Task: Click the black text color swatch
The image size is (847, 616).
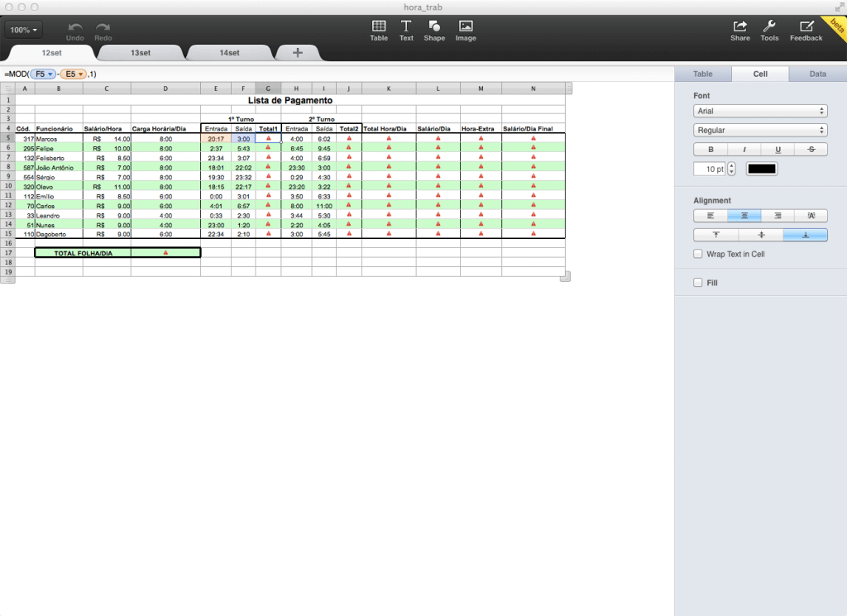Action: tap(762, 169)
